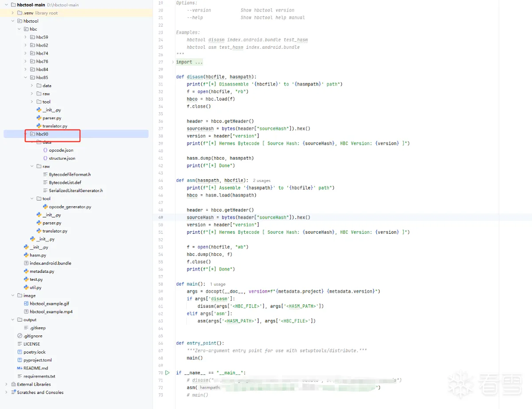Image resolution: width=532 pixels, height=409 pixels.
Task: Expand the hbc59 package
Action: tap(26, 37)
